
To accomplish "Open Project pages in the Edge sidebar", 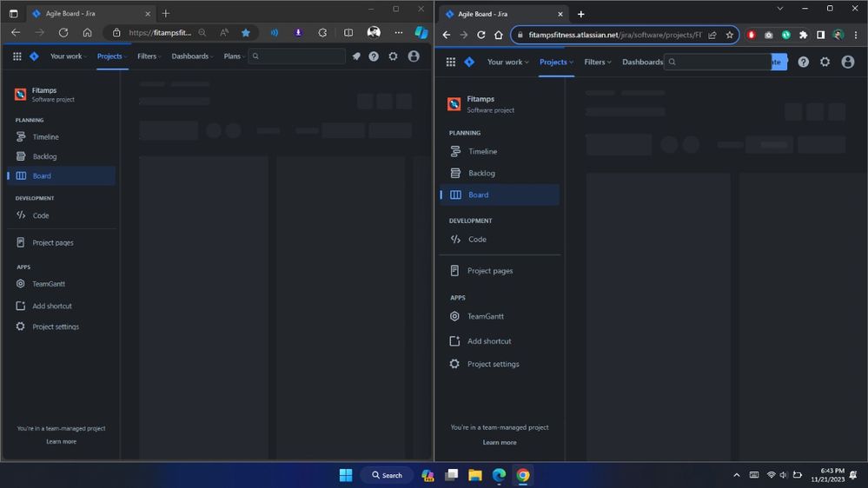I will [x=61, y=242].
